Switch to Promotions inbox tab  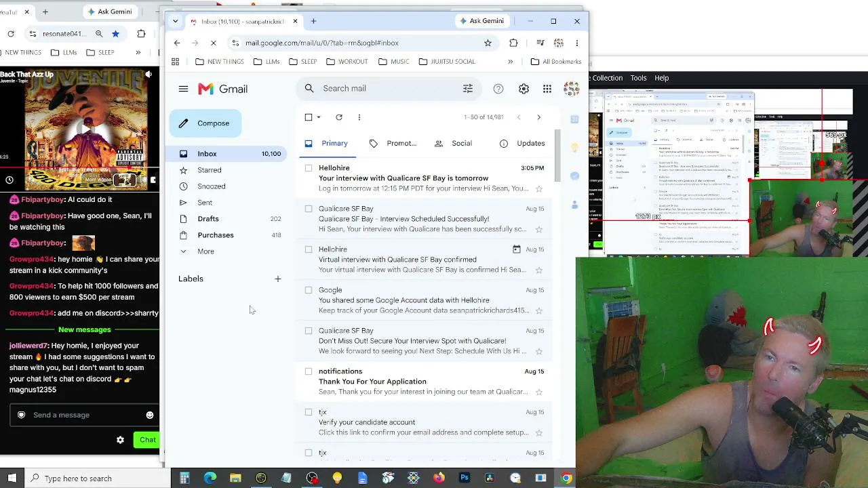point(393,144)
